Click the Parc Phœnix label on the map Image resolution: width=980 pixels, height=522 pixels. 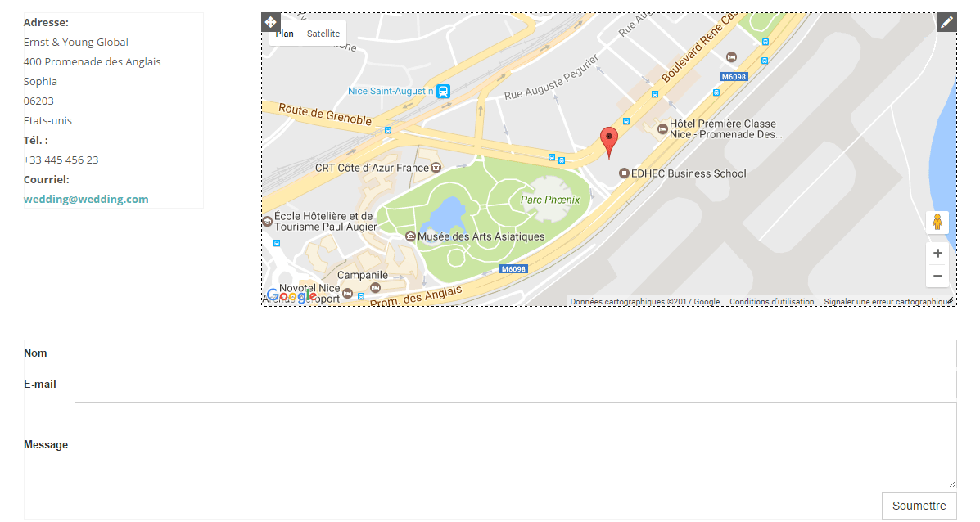point(550,200)
